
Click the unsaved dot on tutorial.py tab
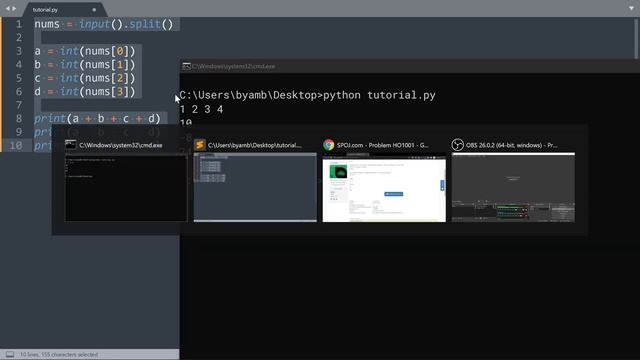pyautogui.click(x=94, y=10)
